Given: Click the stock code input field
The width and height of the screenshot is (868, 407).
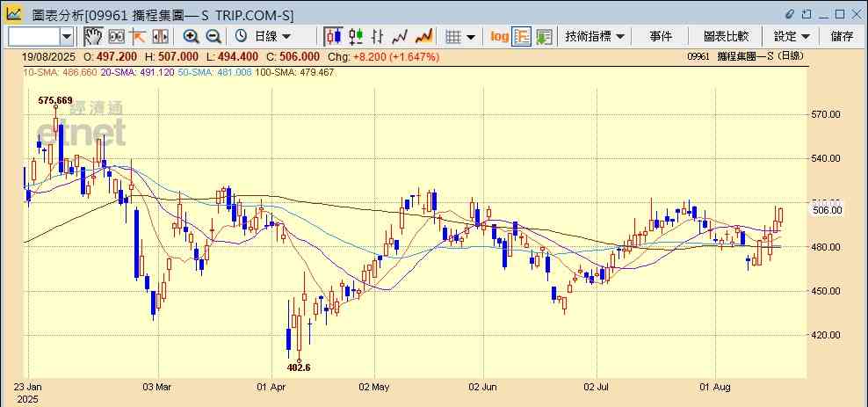Looking at the screenshot, I should (x=33, y=37).
